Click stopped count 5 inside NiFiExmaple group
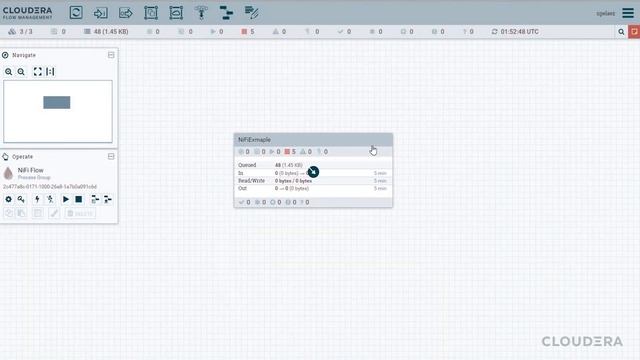The width and height of the screenshot is (640, 360). coord(290,151)
